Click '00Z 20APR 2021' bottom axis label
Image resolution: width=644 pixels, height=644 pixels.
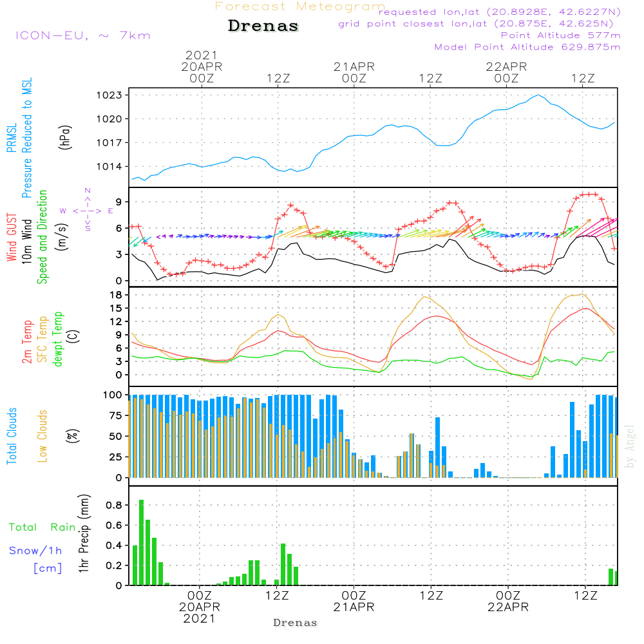(x=200, y=607)
